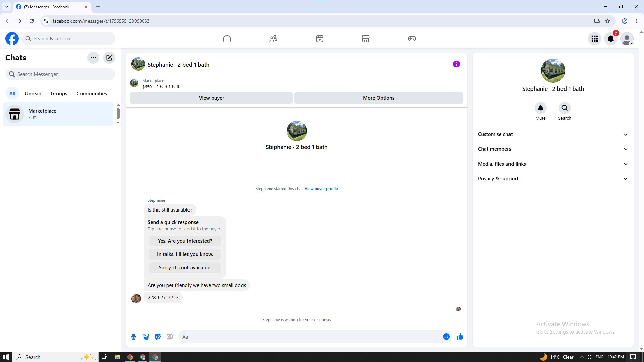Open the GIF picker
Screen dimensions: 644x362
(170, 337)
